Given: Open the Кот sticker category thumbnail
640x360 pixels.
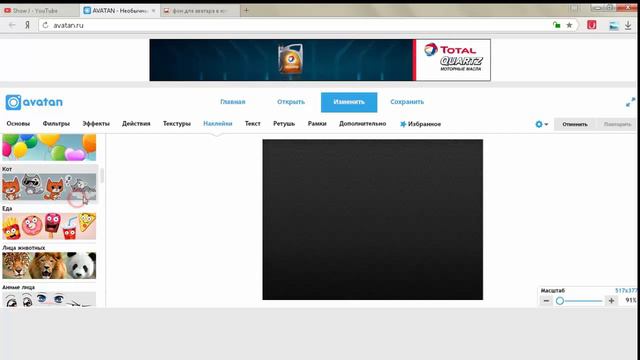Looking at the screenshot, I should [x=49, y=187].
